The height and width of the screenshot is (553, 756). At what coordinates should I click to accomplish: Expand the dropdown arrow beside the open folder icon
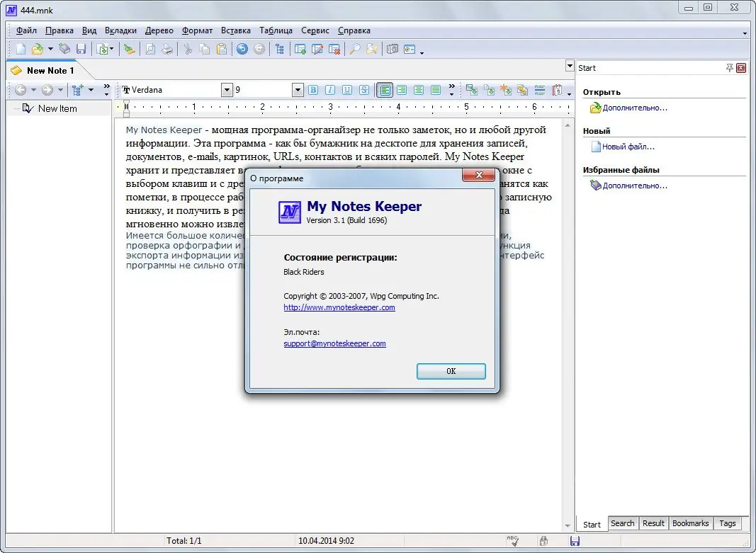[50, 49]
